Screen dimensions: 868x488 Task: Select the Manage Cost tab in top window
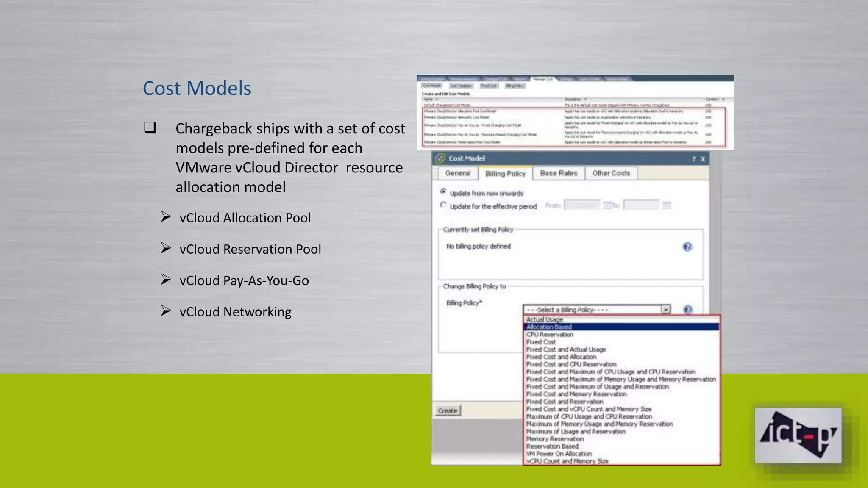point(543,79)
